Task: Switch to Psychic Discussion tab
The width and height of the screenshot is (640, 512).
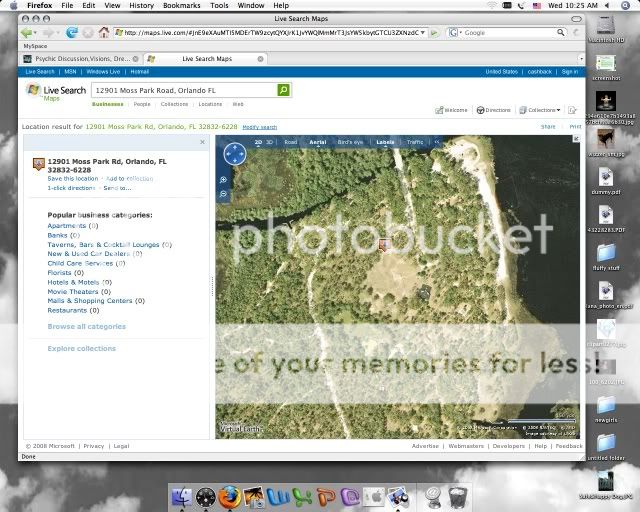Action: [80, 59]
